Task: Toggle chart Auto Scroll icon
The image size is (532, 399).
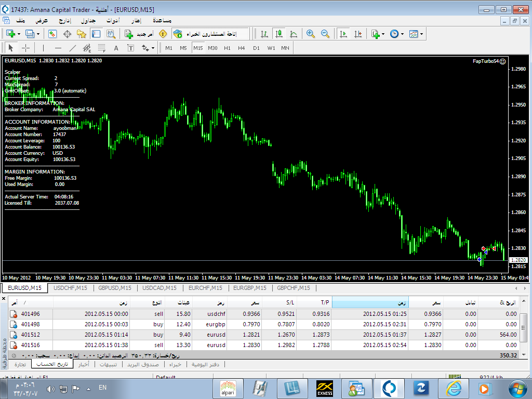Action: tap(343, 34)
